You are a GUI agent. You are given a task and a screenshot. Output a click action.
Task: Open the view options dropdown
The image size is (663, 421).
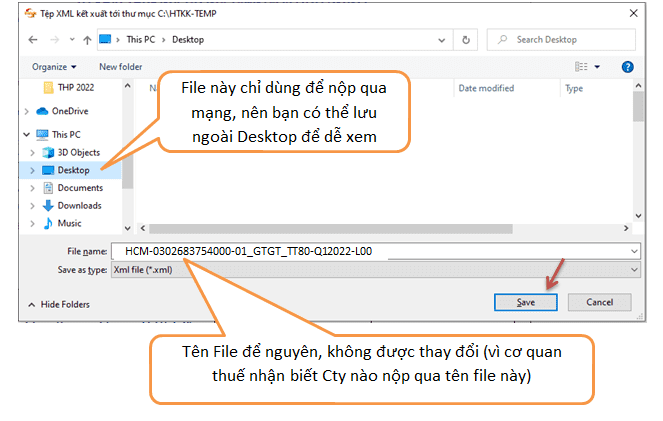tap(597, 66)
